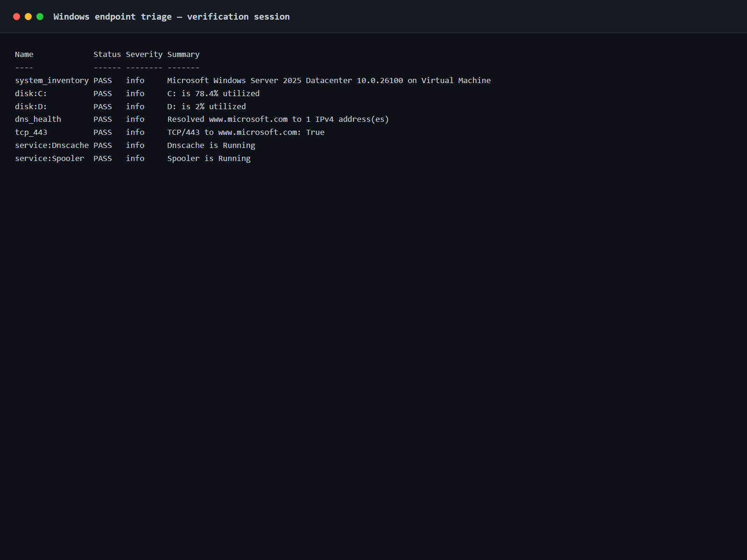Click 'info' severity in disk:D: row
Screen dimensions: 747x560
135,106
